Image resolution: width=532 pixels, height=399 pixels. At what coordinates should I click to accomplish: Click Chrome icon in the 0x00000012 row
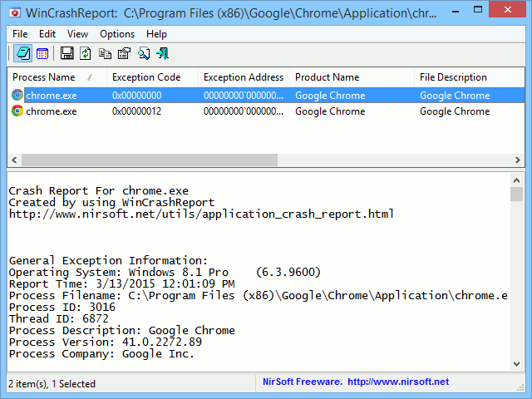tap(17, 111)
